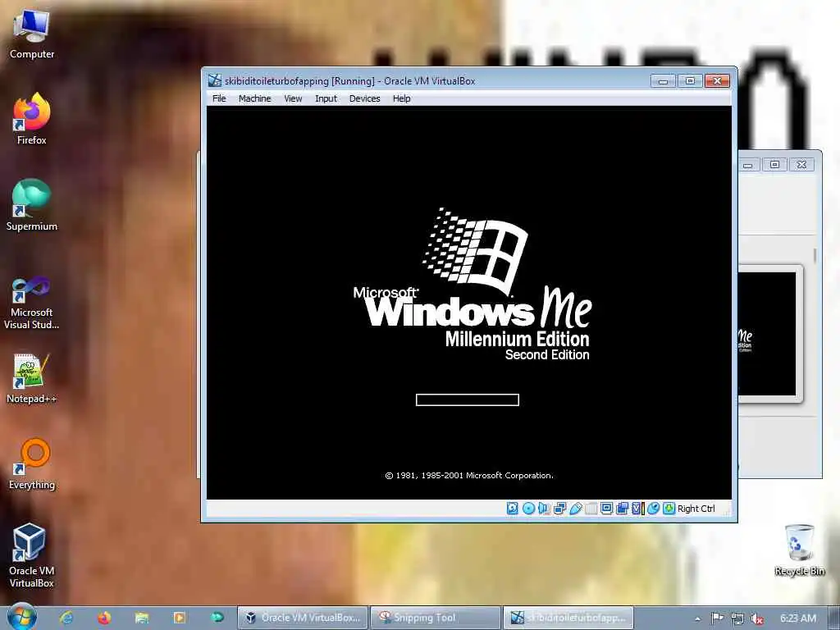Click the Right Ctrl host key label
This screenshot has height=630, width=840.
696,509
